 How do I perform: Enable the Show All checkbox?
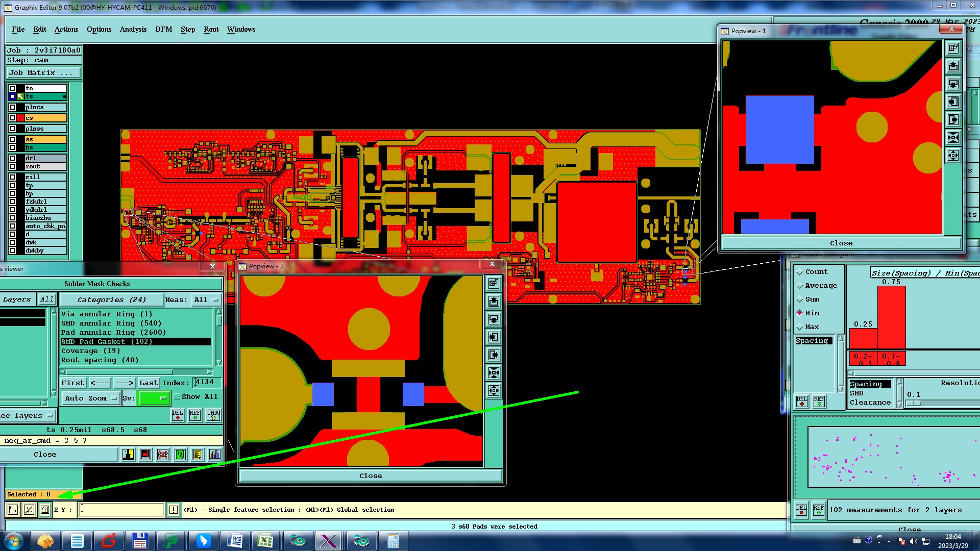coord(177,397)
